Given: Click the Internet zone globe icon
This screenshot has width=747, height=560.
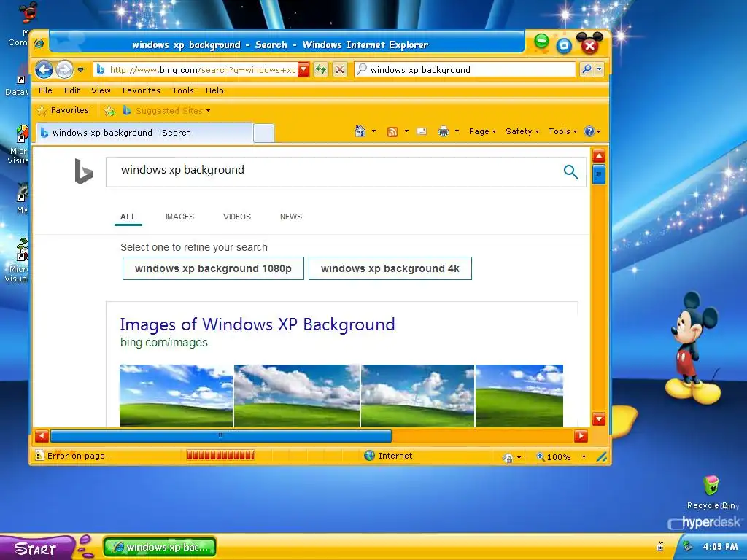Looking at the screenshot, I should [369, 456].
